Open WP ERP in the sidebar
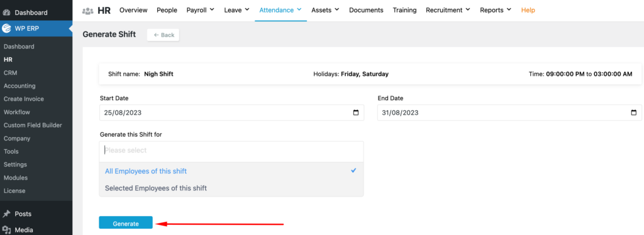The height and width of the screenshot is (235, 644). [x=36, y=28]
